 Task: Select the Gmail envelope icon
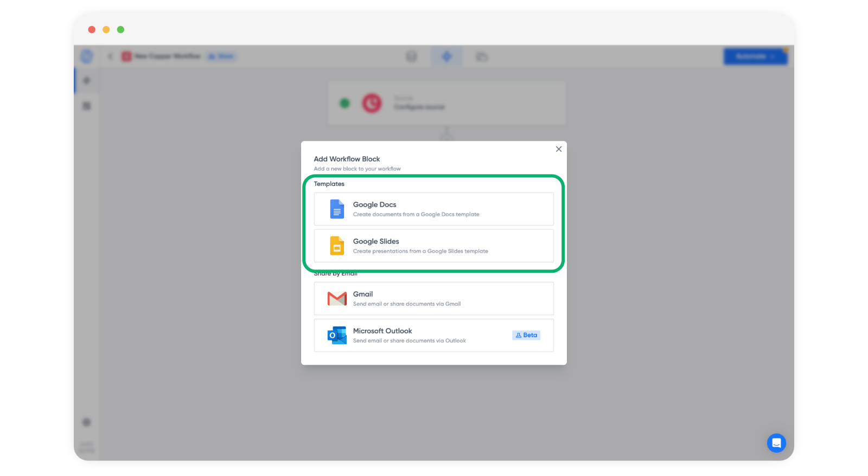coord(337,299)
